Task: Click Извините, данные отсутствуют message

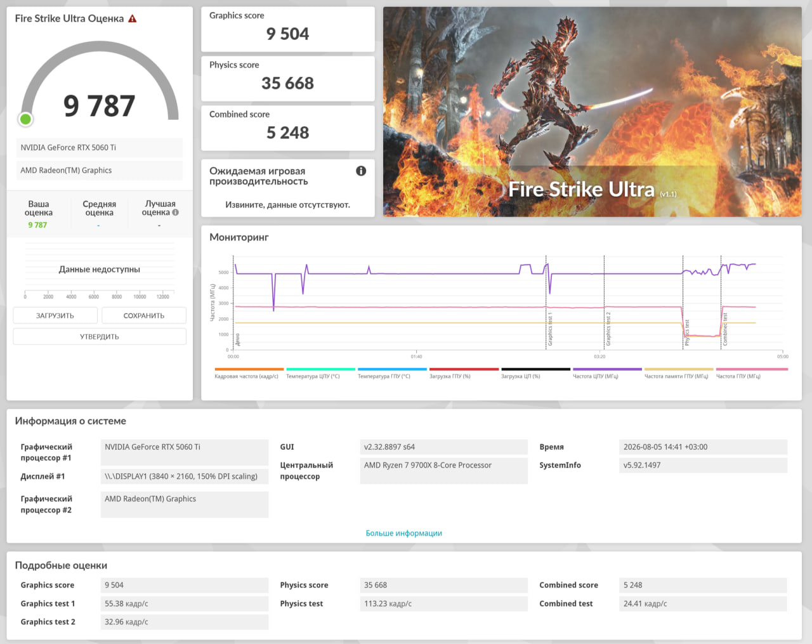Action: 288,204
